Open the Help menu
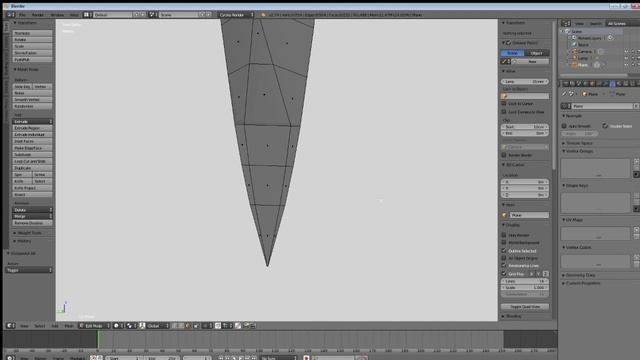The height and width of the screenshot is (360, 640). click(74, 15)
